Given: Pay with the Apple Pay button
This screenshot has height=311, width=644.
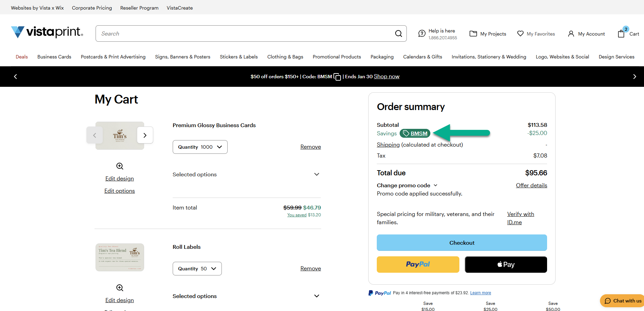Looking at the screenshot, I should click(506, 265).
